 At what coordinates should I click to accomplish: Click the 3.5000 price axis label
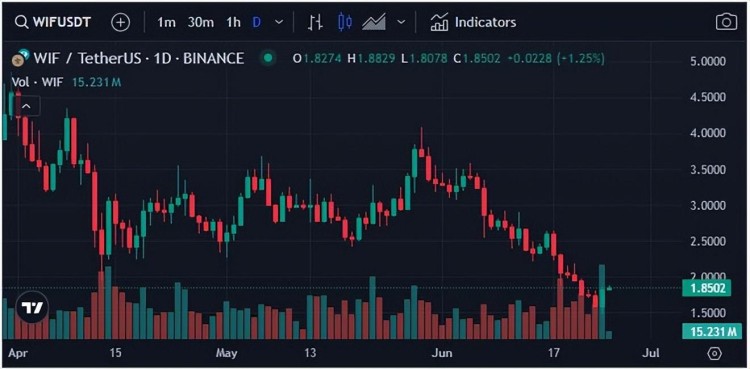(x=709, y=170)
